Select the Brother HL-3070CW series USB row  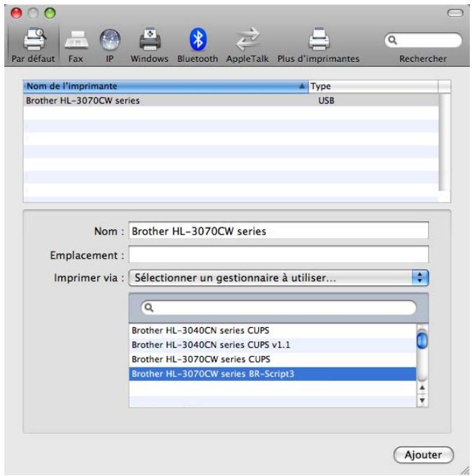(231, 101)
